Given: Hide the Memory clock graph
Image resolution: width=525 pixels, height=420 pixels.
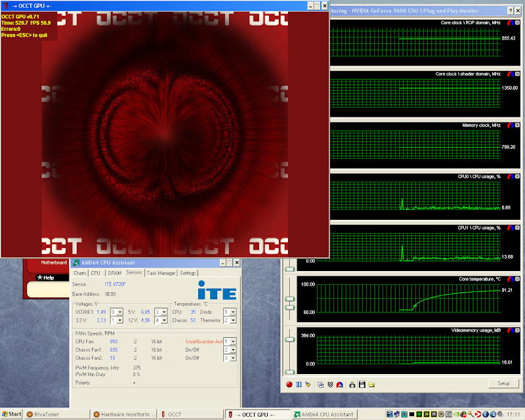Looking at the screenshot, I should point(517,125).
